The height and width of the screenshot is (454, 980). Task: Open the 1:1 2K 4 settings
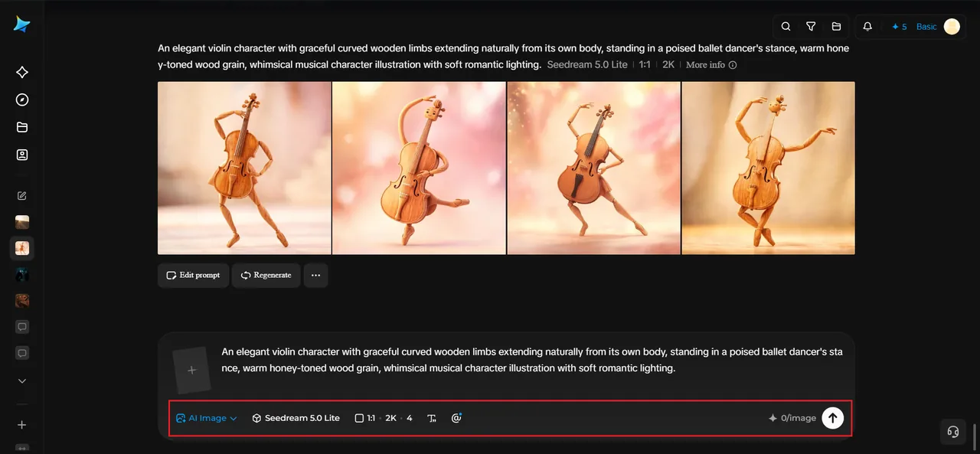pos(384,418)
